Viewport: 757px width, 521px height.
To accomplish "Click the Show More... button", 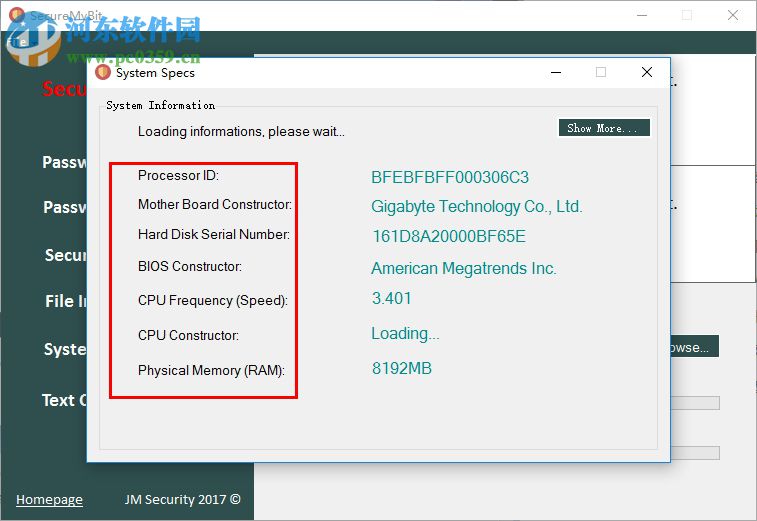I will [604, 128].
